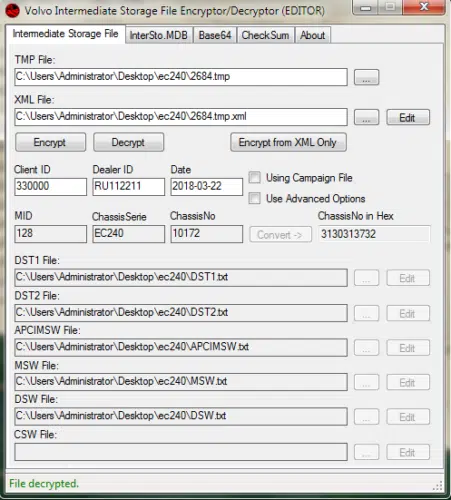Click the ChassisNo field showing 10172
Image resolution: width=451 pixels, height=500 pixels.
(x=206, y=234)
